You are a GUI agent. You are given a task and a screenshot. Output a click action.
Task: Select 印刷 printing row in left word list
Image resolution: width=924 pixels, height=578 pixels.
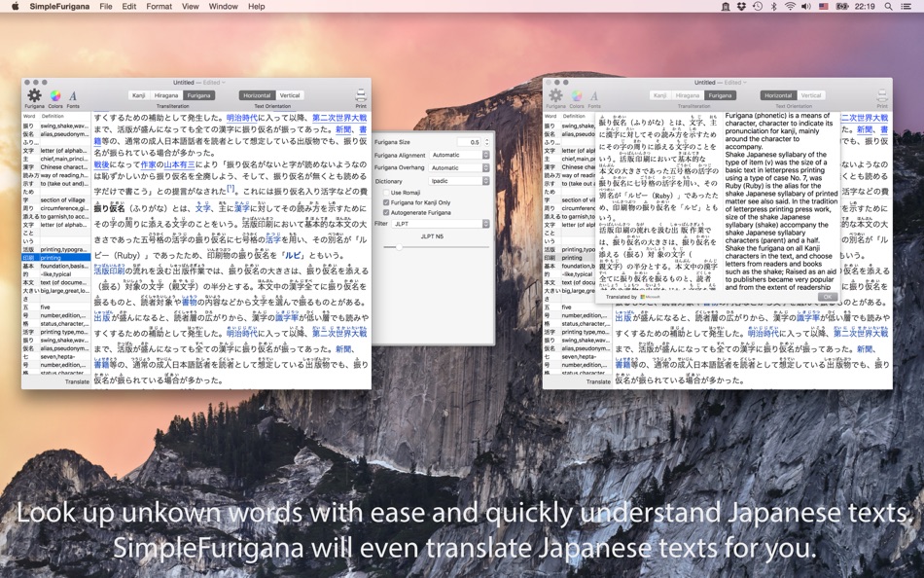point(56,258)
